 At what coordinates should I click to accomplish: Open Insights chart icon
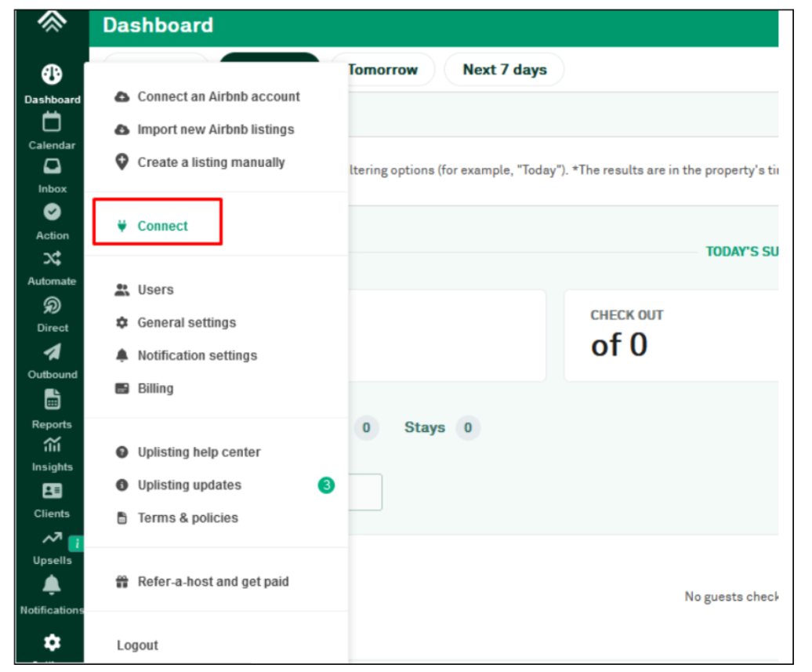(52, 445)
